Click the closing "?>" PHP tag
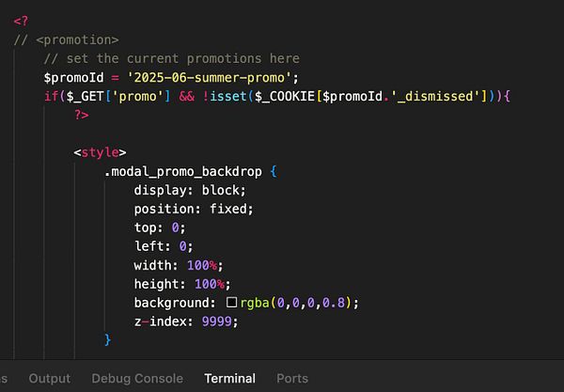 pyautogui.click(x=81, y=115)
